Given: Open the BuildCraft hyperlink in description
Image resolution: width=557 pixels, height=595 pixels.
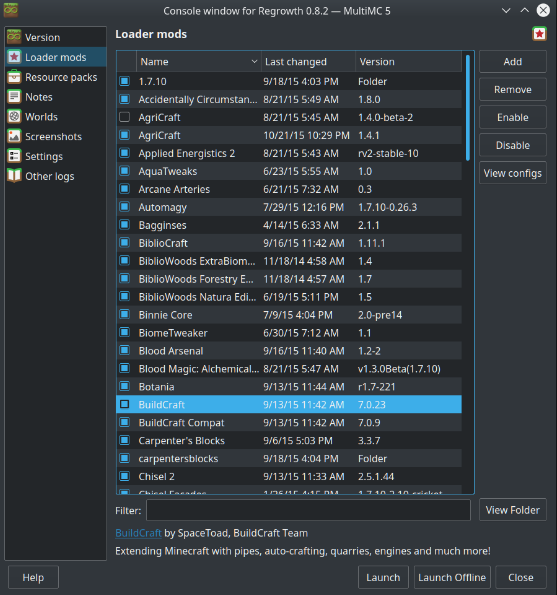Looking at the screenshot, I should [138, 533].
